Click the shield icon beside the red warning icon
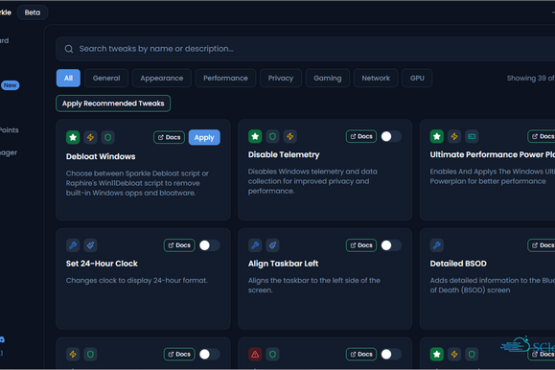 pos(272,354)
